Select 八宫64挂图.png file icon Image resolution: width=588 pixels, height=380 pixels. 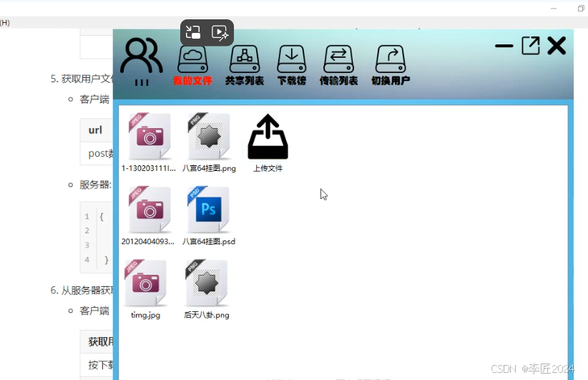tap(209, 137)
